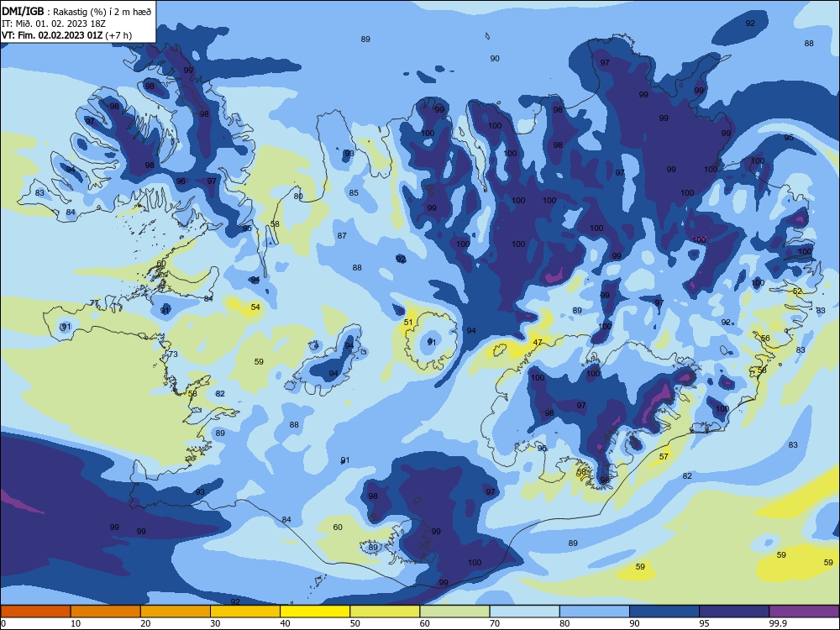The image size is (840, 630).
Task: Click the medium blue 80-90 legend swatch
Action: pyautogui.click(x=595, y=612)
